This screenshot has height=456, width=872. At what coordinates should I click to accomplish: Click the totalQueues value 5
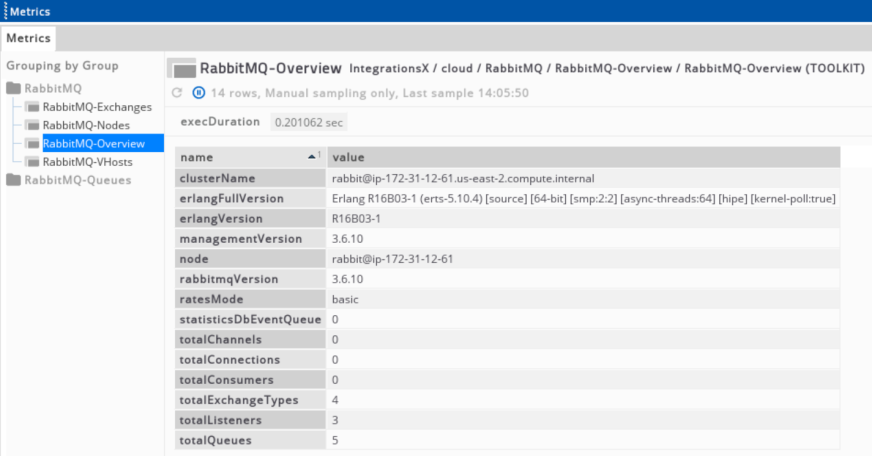coord(335,440)
